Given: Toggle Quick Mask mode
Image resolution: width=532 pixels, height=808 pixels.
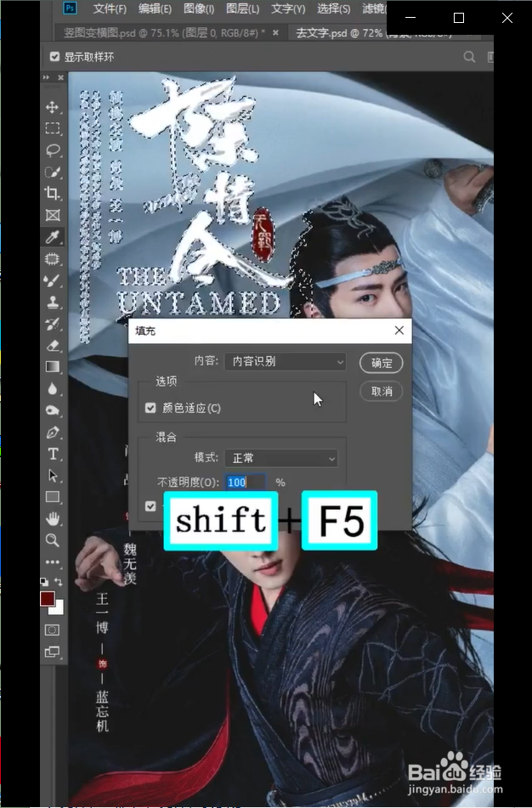Looking at the screenshot, I should (52, 630).
